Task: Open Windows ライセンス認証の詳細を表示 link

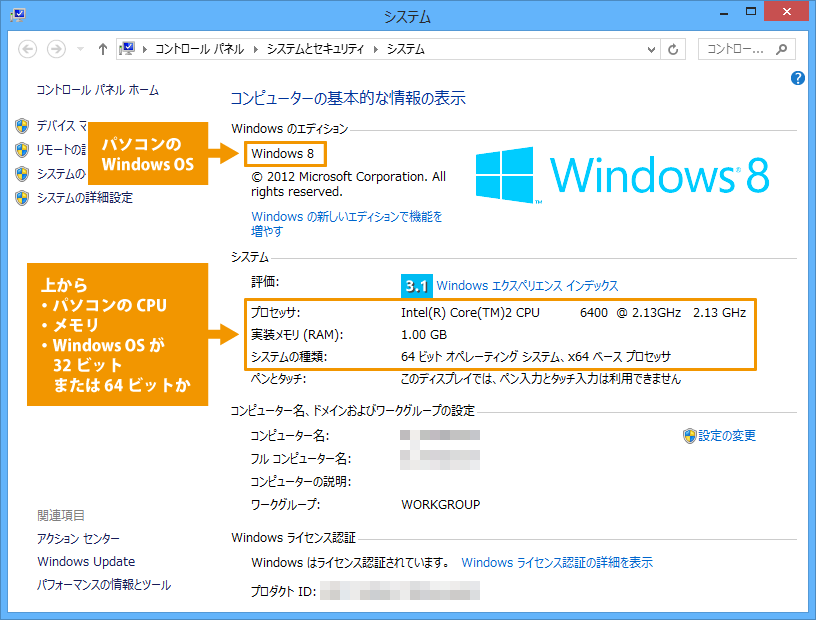Action: pyautogui.click(x=557, y=563)
